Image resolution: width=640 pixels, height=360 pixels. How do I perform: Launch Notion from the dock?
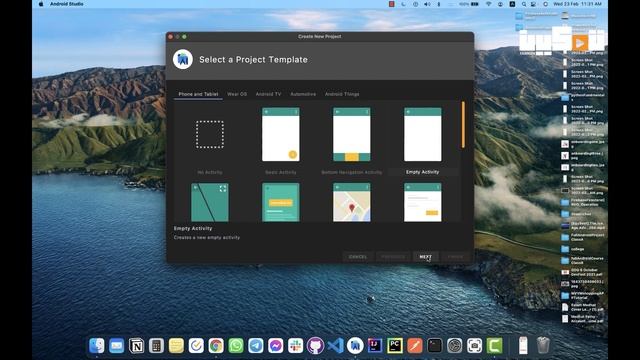point(136,346)
